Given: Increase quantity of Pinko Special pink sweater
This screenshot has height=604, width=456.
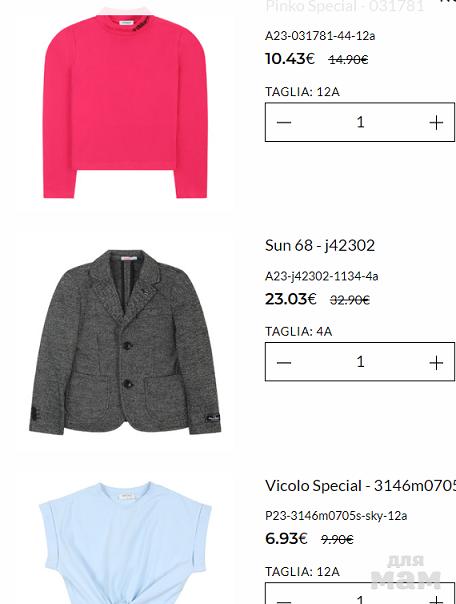Looking at the screenshot, I should tap(436, 122).
